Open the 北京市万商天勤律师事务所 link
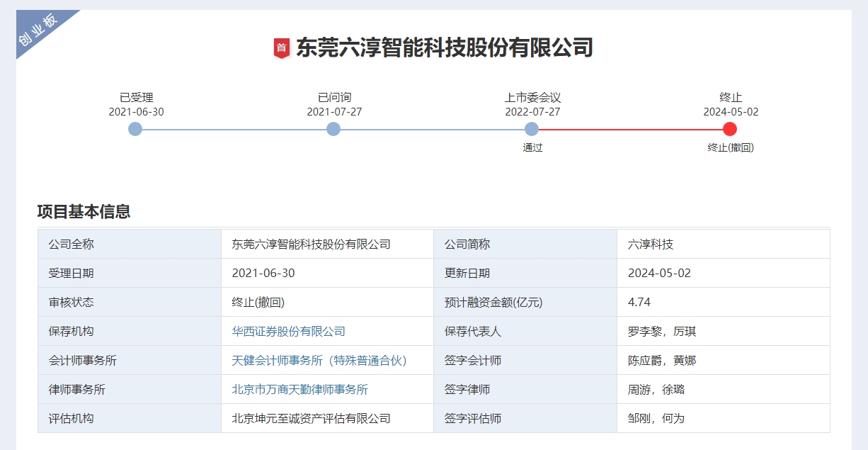Viewport: 868px width, 450px height. point(300,389)
